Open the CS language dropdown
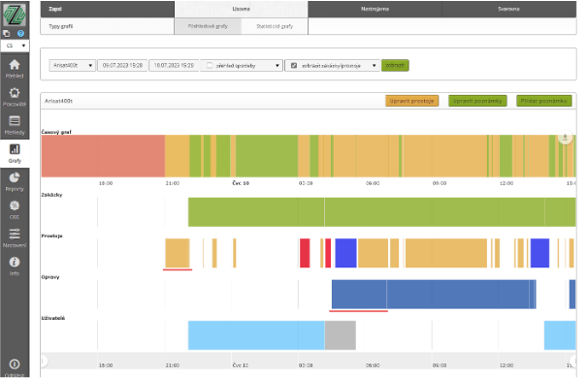This screenshot has height=378, width=588. pos(15,46)
